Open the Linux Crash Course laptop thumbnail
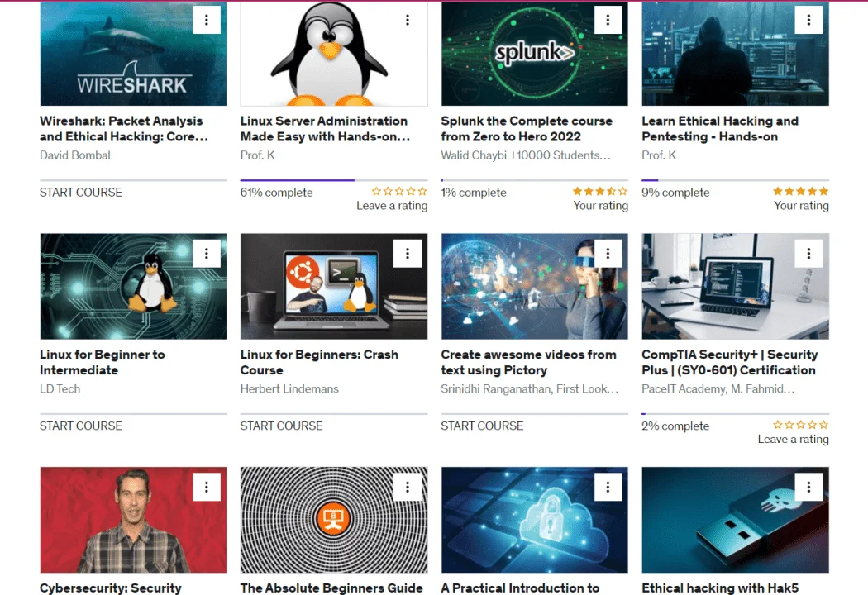The image size is (868, 595). click(x=334, y=286)
